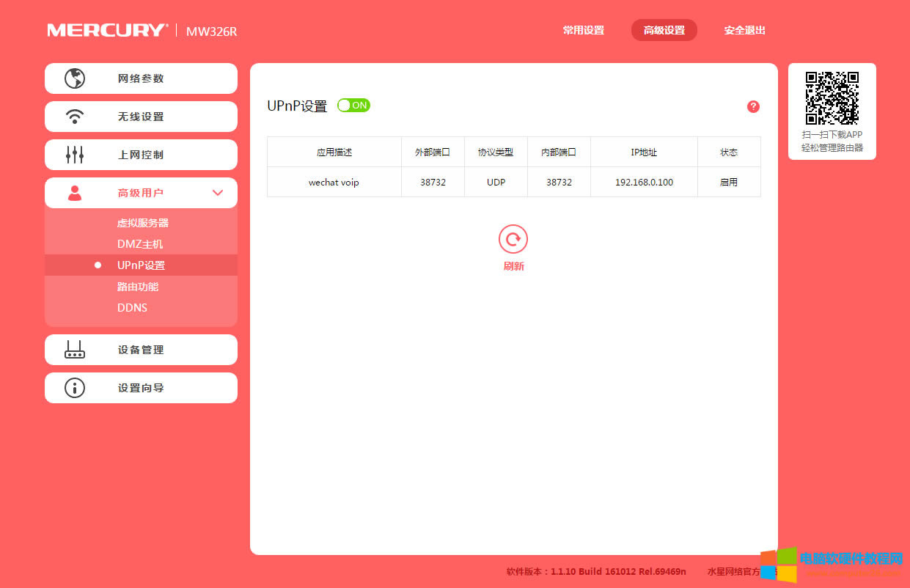Switch to the 高级设置 tab
The width and height of the screenshot is (910, 588).
664,30
